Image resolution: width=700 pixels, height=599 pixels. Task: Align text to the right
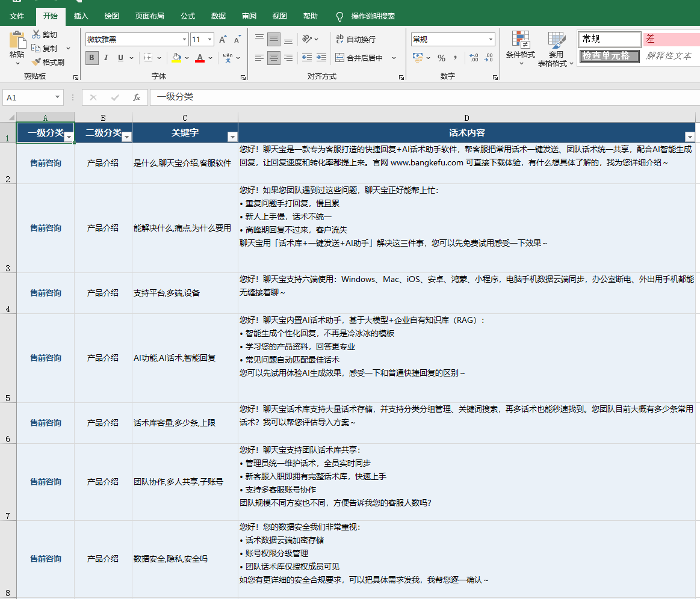[288, 58]
